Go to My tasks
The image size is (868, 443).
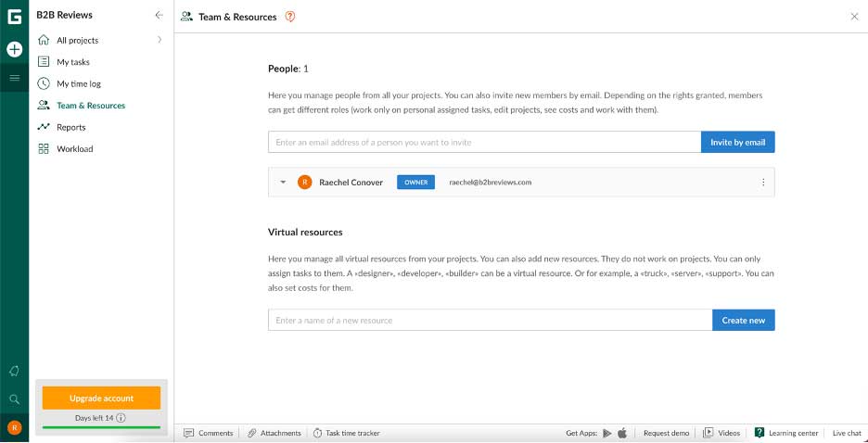(73, 62)
